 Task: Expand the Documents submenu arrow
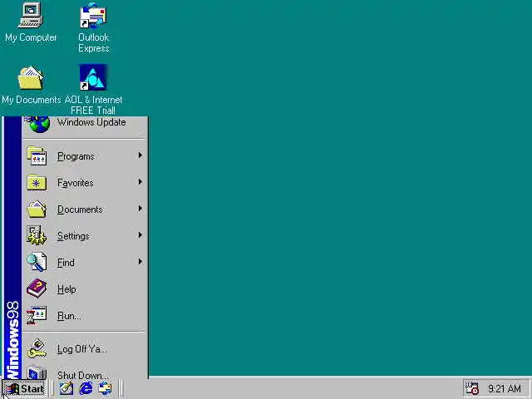pos(140,209)
